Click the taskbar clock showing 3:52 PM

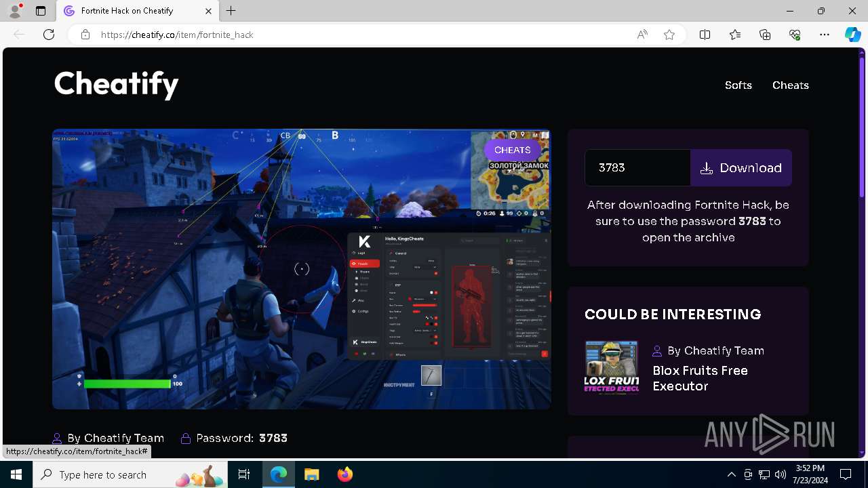tap(810, 474)
